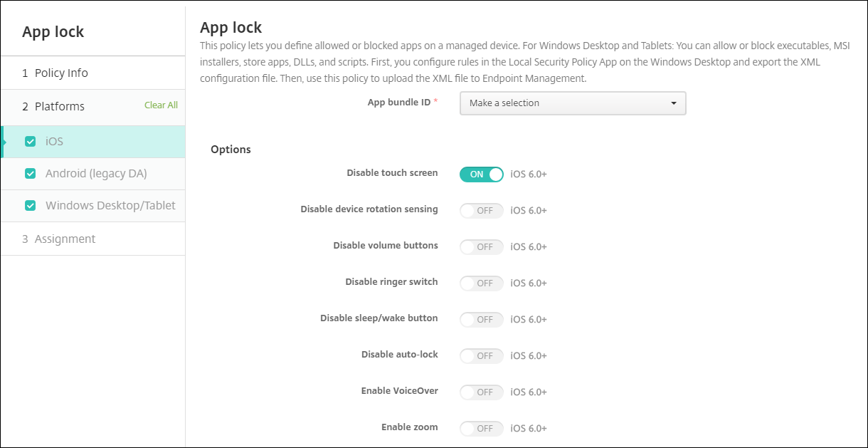The width and height of the screenshot is (868, 448).
Task: Enable Disable device rotation sensing toggle
Action: coord(482,210)
